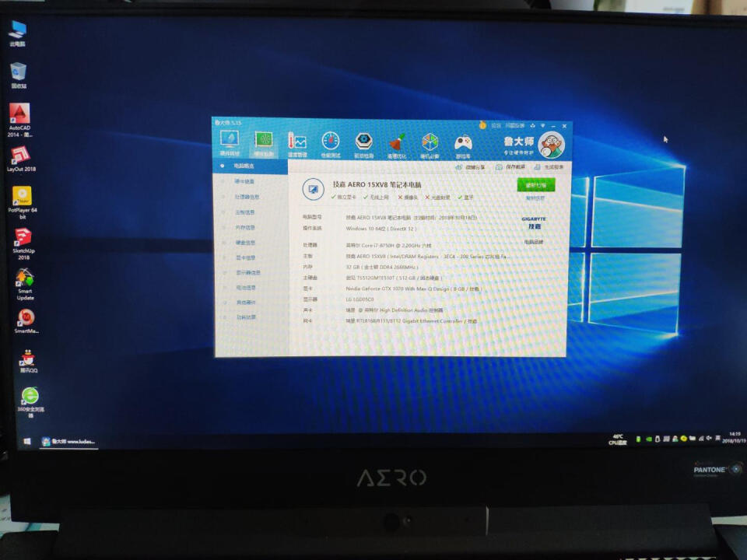Select the 硬件检测 green circuit board icon

point(264,143)
